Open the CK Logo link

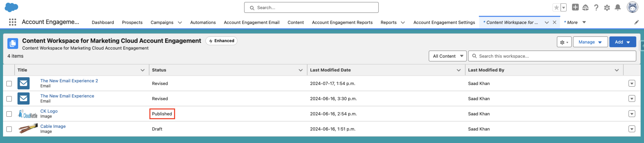point(49,111)
